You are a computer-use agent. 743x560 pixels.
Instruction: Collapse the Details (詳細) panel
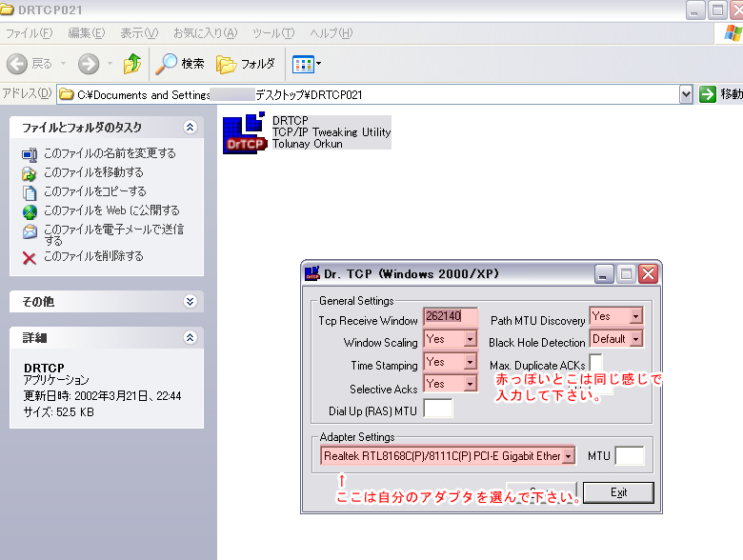(190, 337)
